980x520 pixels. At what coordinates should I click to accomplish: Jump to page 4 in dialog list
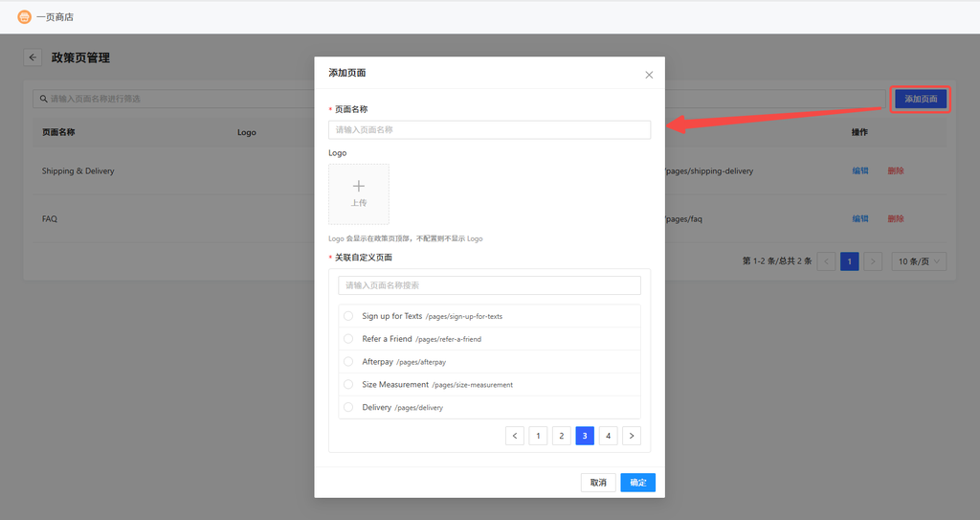click(609, 436)
